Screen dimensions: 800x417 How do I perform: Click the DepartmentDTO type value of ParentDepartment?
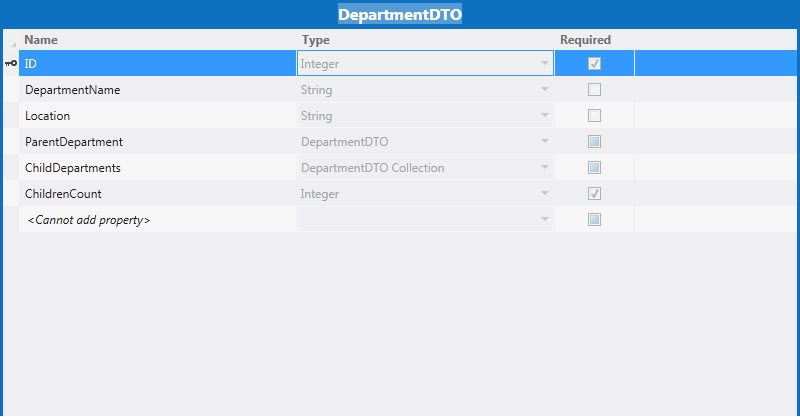point(344,142)
